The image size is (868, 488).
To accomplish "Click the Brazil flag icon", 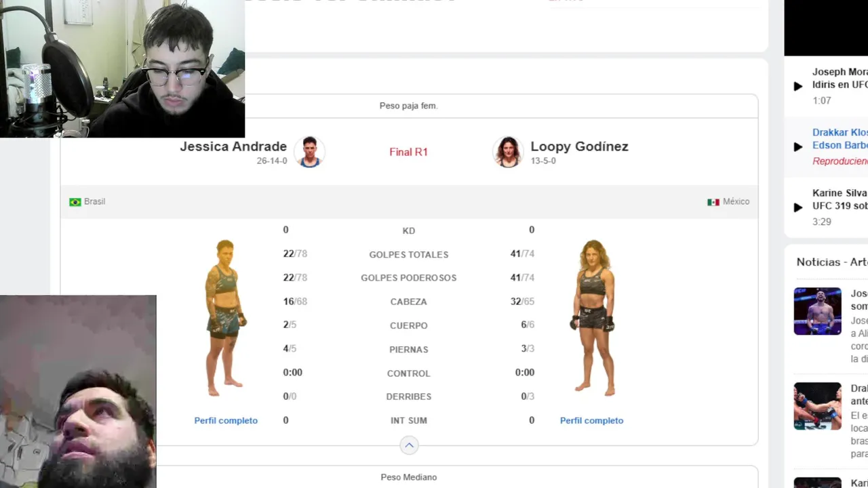I will (x=75, y=202).
